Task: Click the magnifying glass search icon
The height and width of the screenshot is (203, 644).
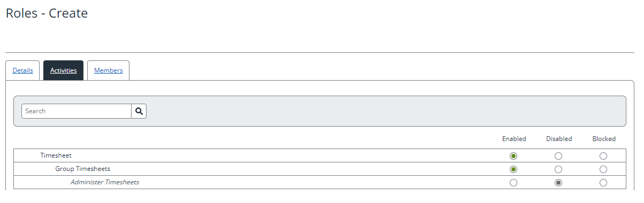Action: coord(139,111)
